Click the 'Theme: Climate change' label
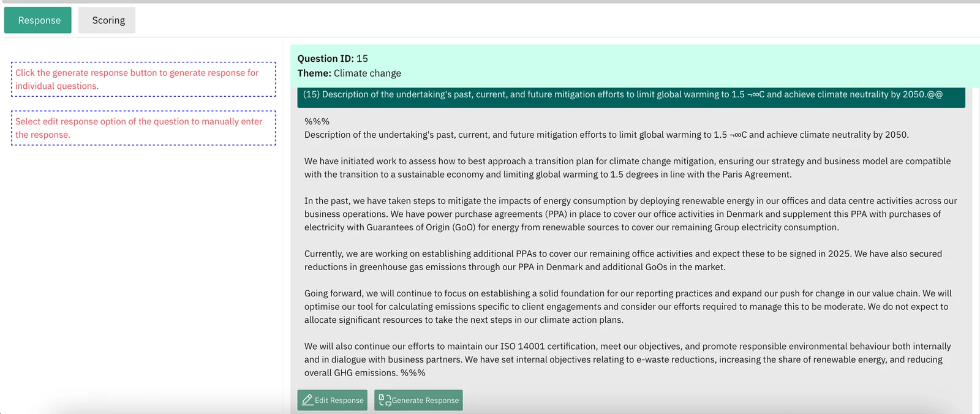This screenshot has width=980, height=414. [349, 73]
